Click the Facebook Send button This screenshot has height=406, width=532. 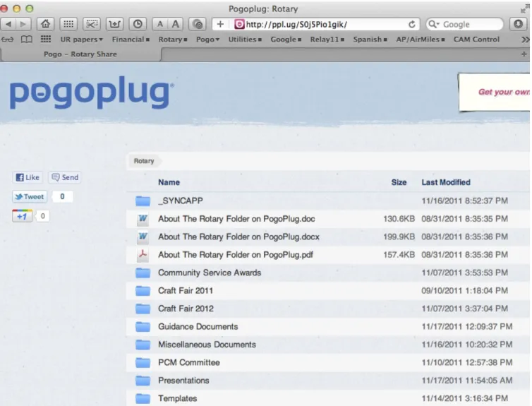click(x=65, y=177)
